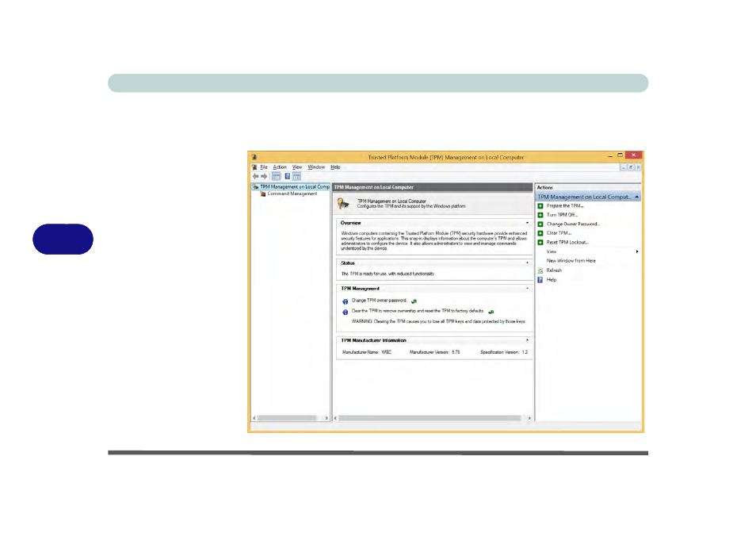Click the right scroll arrow of the console tree pane
This screenshot has width=756, height=533.
[326, 418]
